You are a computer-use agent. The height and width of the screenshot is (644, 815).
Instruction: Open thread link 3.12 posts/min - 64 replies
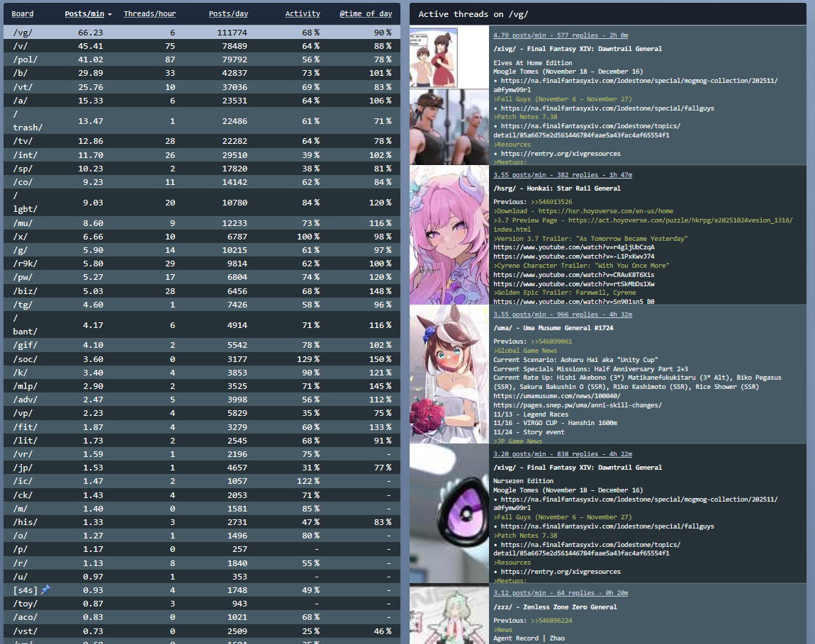[561, 593]
